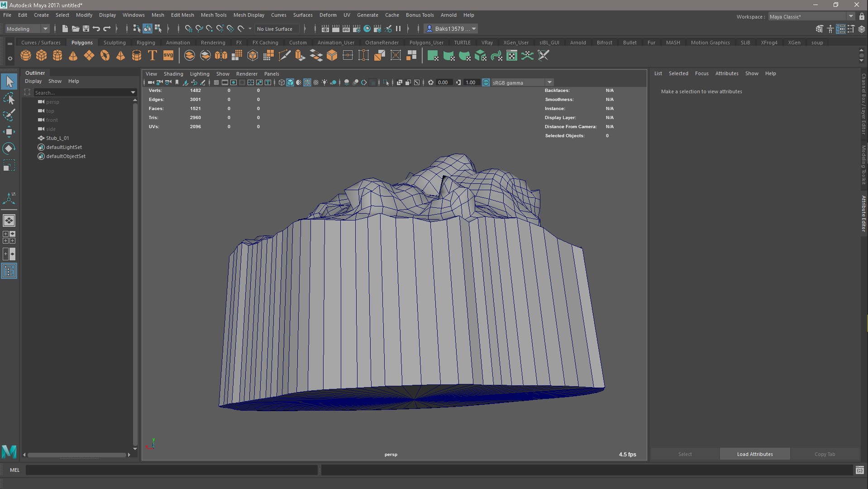Viewport: 868px width, 489px height.
Task: Toggle the viewport grid display
Action: 216,82
